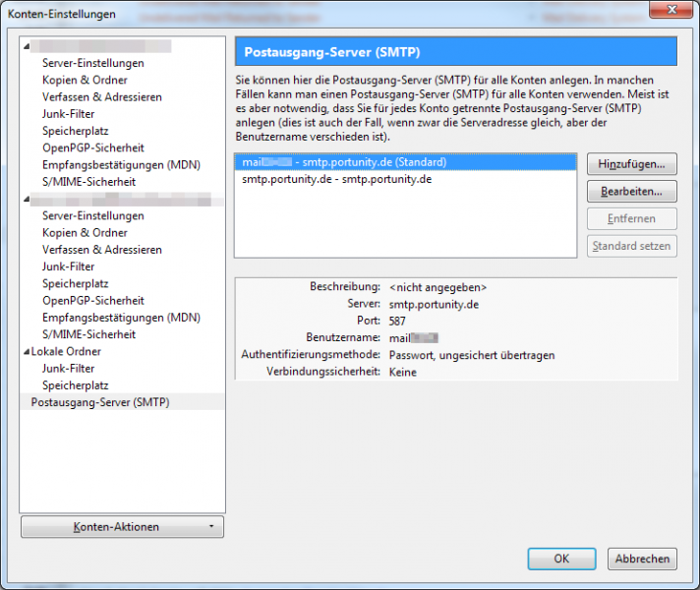Open Speicherplatz under Lokale Ordner

[75, 385]
